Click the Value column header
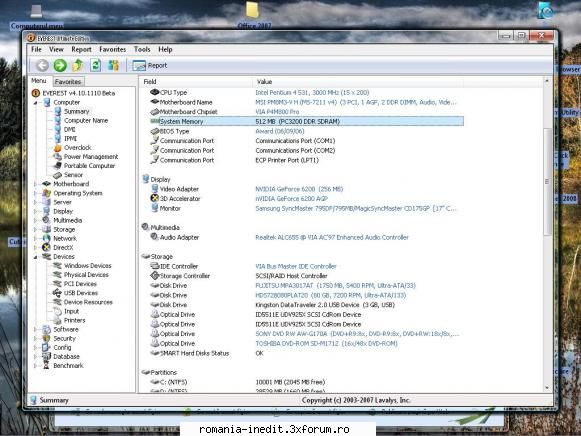 (x=358, y=81)
